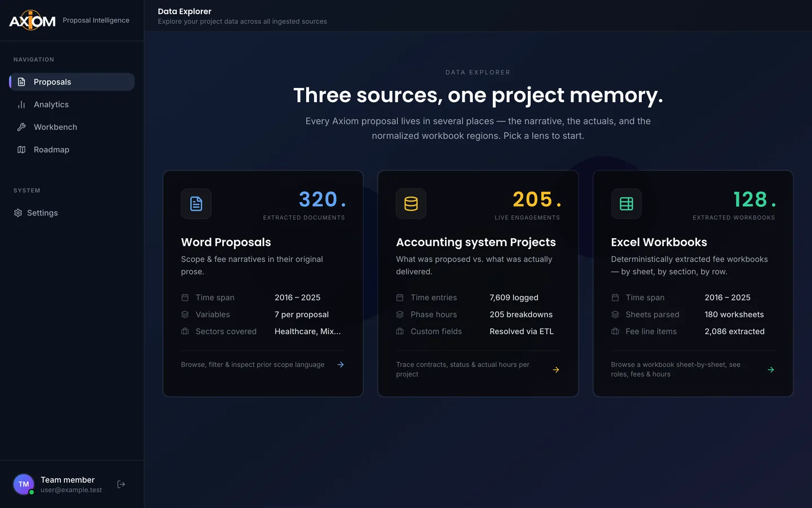
Task: Click the 320 extracted documents count
Action: click(x=322, y=199)
